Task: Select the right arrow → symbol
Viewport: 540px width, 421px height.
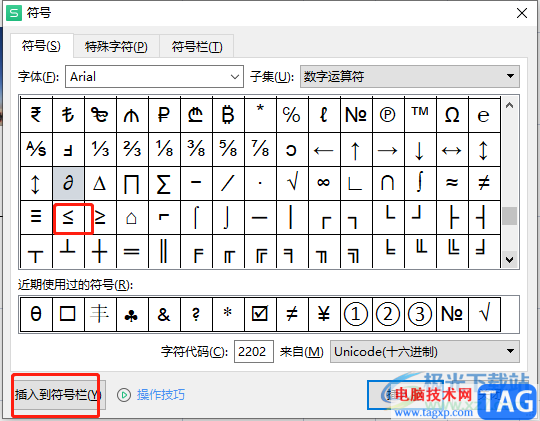Action: click(x=388, y=150)
